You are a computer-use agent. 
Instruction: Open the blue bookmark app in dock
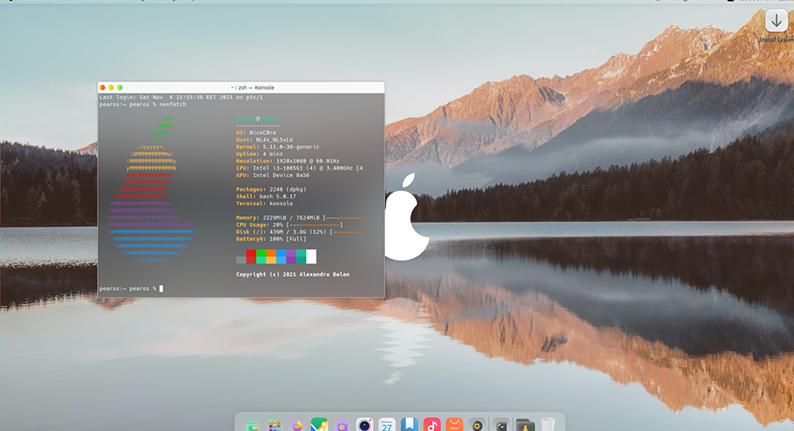410,425
